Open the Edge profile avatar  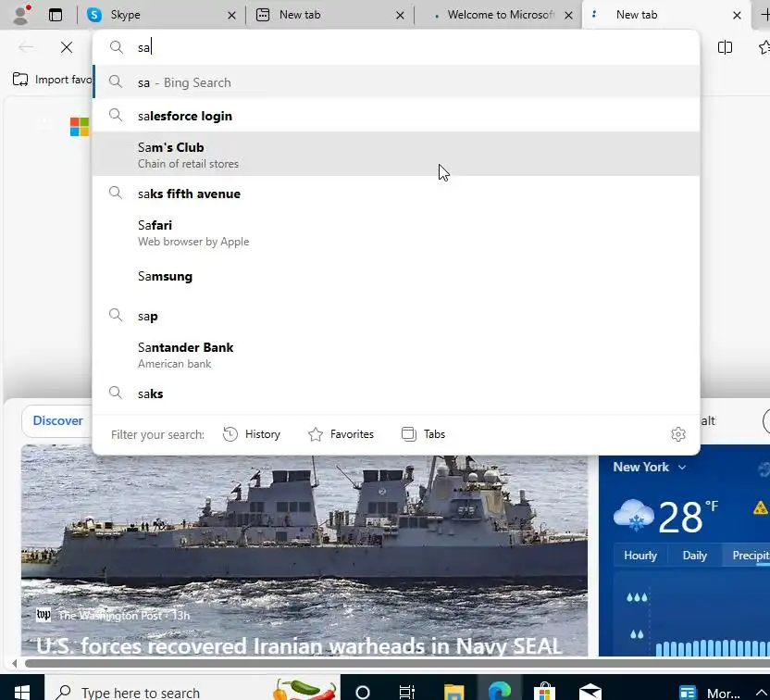(x=21, y=14)
